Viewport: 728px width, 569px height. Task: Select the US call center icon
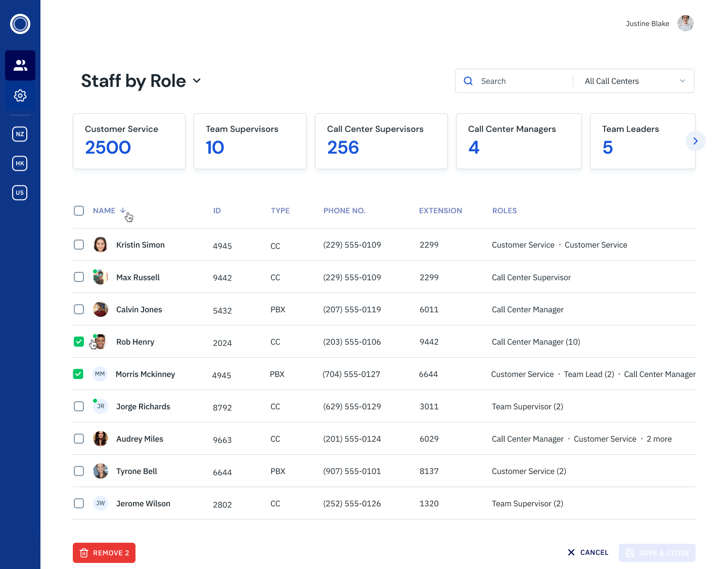tap(20, 193)
